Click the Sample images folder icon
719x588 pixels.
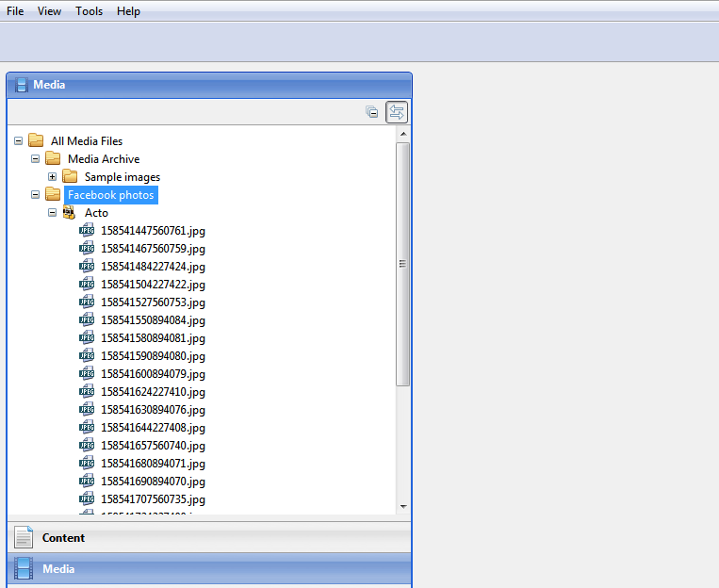(70, 177)
